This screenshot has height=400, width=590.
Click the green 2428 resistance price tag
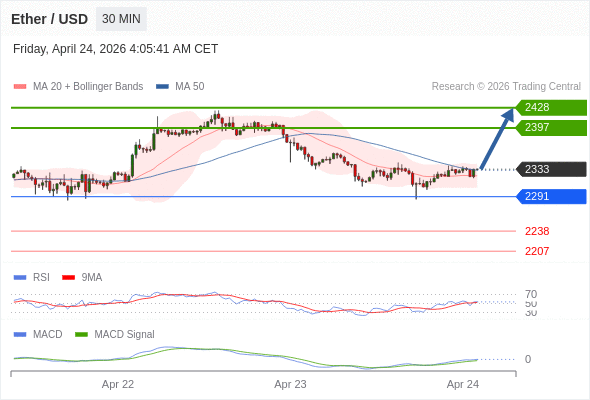click(551, 108)
